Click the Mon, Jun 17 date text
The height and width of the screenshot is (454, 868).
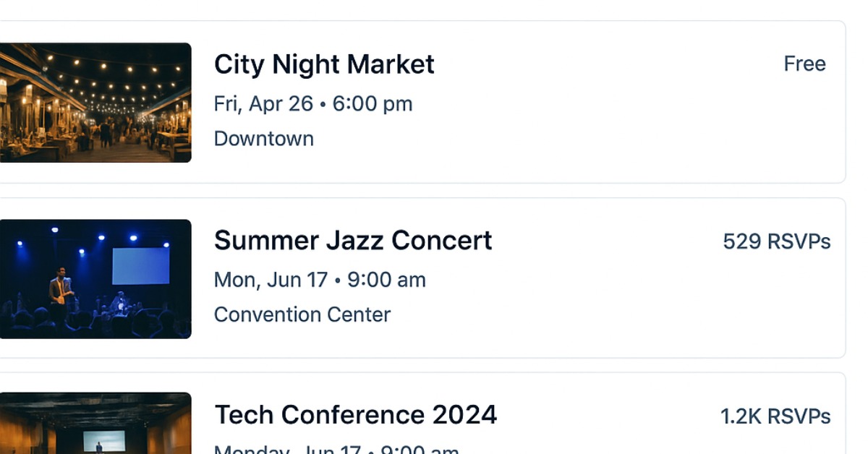[271, 280]
